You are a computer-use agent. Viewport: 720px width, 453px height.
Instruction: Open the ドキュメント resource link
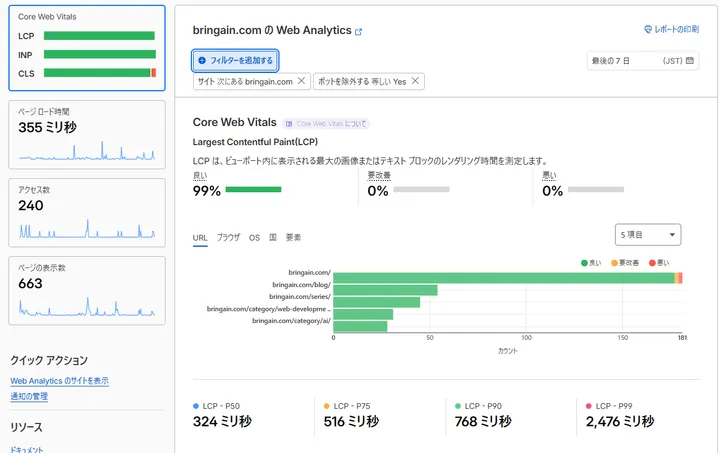[x=27, y=450]
